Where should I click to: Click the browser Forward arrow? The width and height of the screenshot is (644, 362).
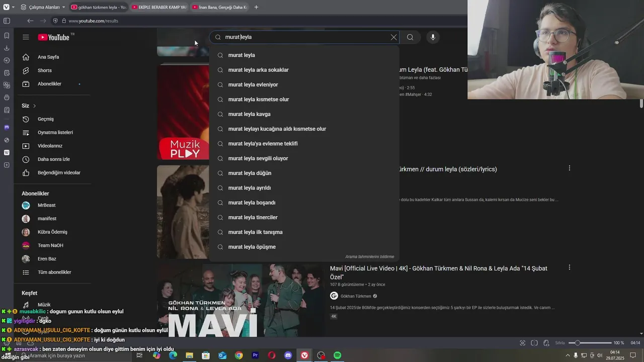click(43, 21)
